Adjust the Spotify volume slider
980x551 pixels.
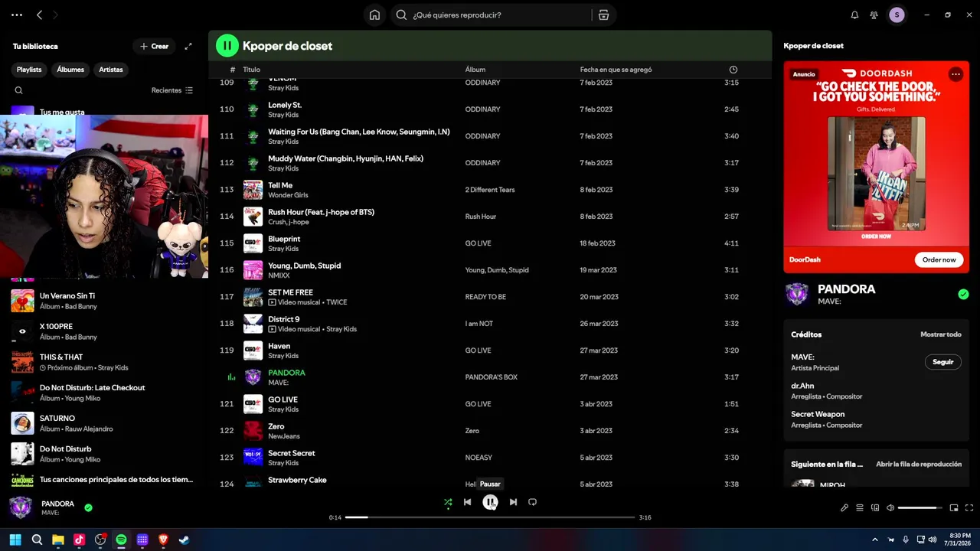[920, 507]
